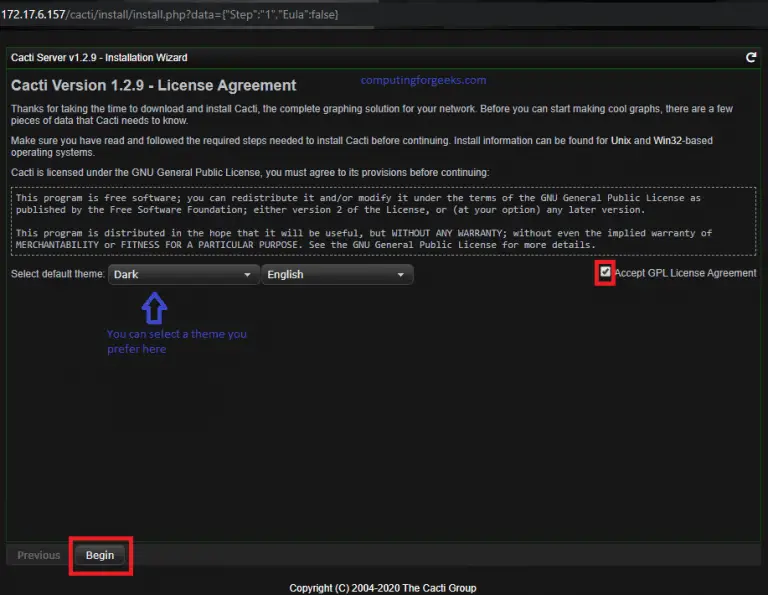Click the License Agreement page heading

(154, 86)
